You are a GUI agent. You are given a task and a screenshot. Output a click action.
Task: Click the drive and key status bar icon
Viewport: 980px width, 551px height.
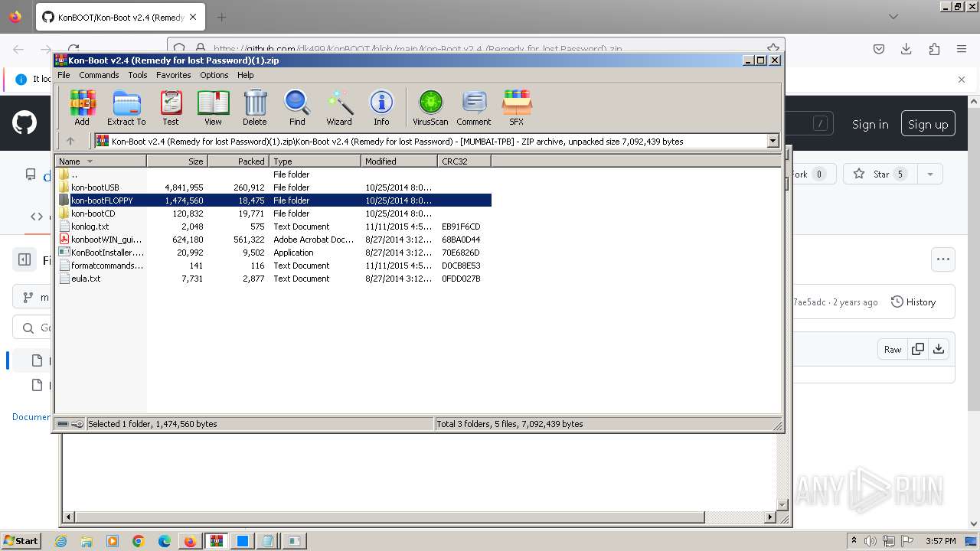70,423
